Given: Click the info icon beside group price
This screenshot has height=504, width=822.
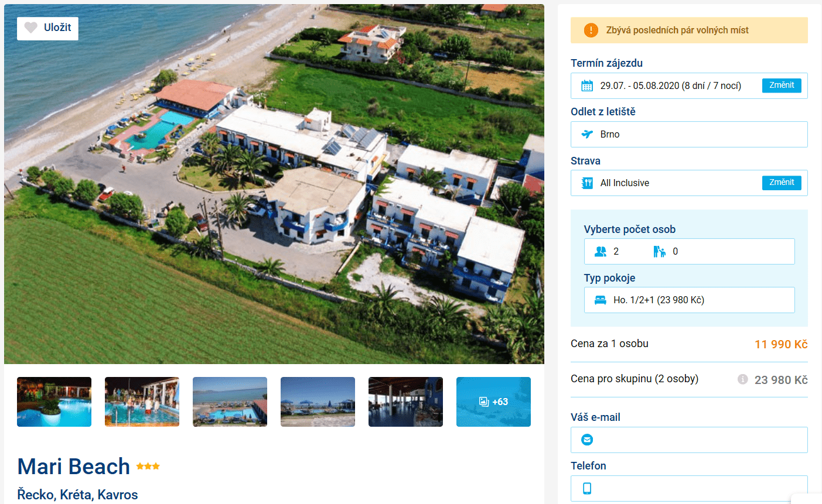Looking at the screenshot, I should pos(743,379).
